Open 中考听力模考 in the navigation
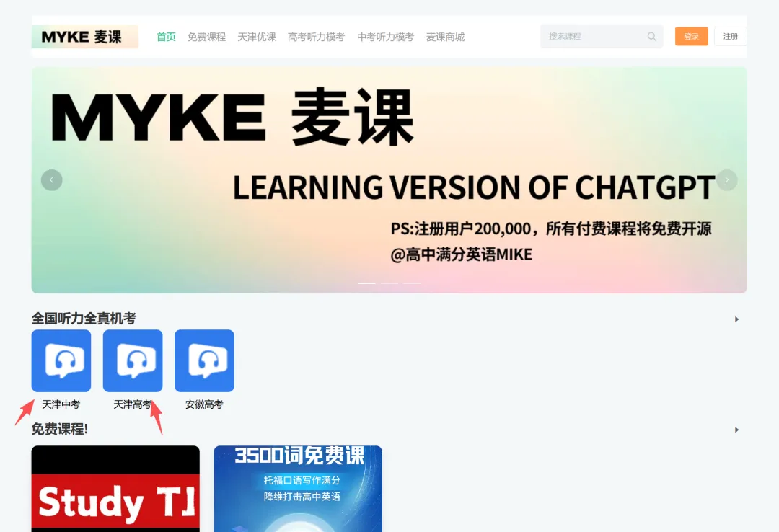 point(385,37)
